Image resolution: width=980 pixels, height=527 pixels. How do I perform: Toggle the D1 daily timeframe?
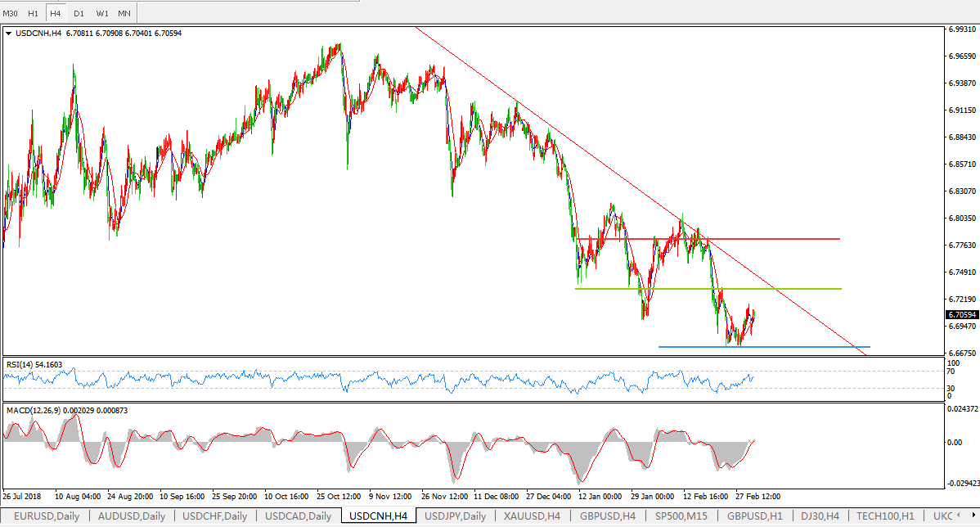pyautogui.click(x=79, y=13)
